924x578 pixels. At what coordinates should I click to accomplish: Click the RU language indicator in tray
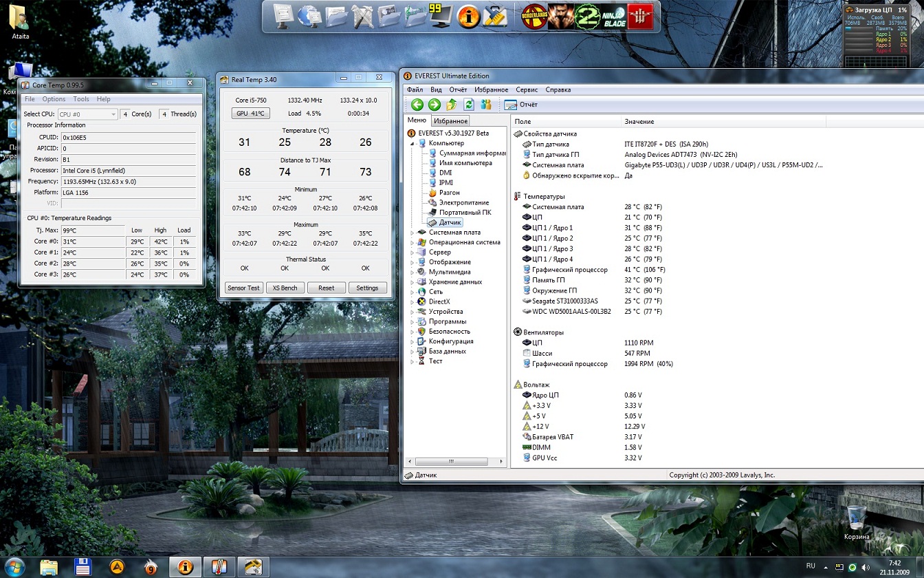tap(811, 566)
